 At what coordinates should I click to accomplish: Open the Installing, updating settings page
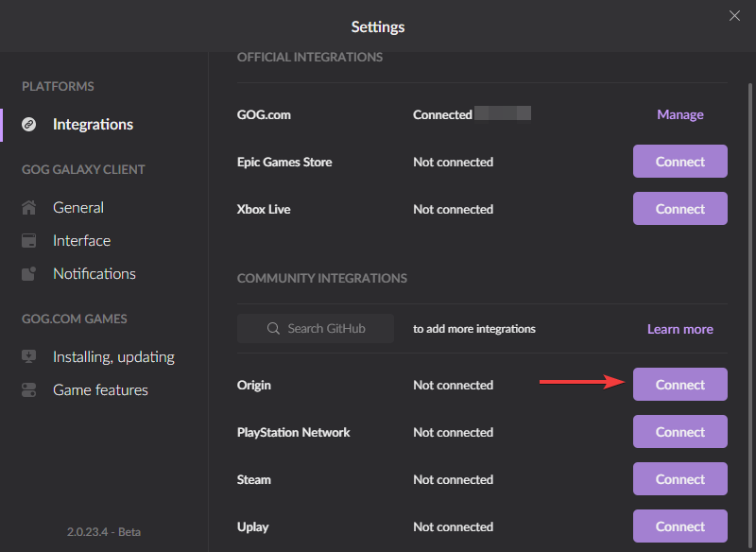tap(114, 356)
